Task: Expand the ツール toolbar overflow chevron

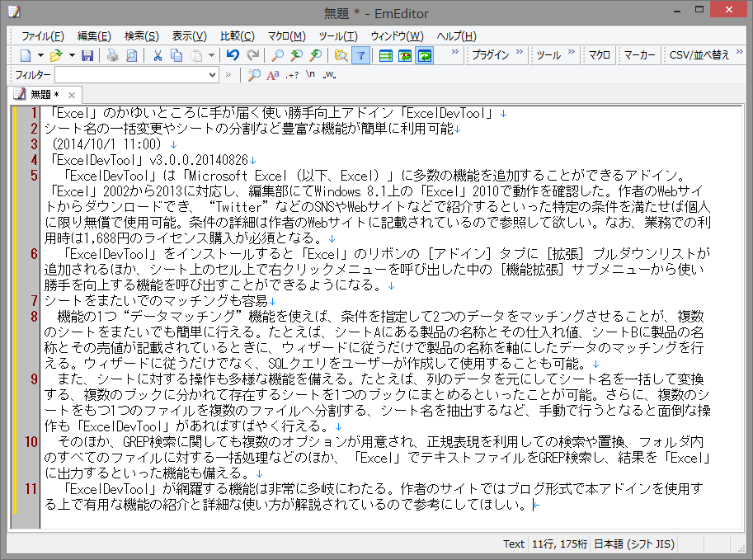Action: (x=571, y=52)
